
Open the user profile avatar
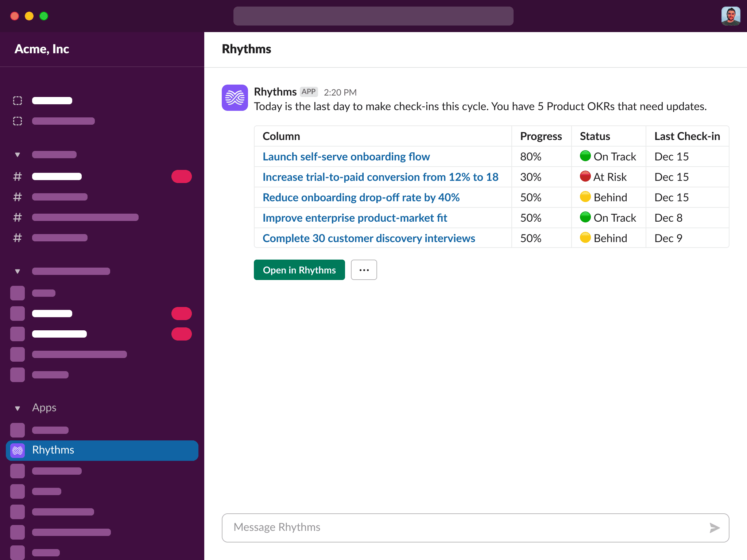[731, 16]
